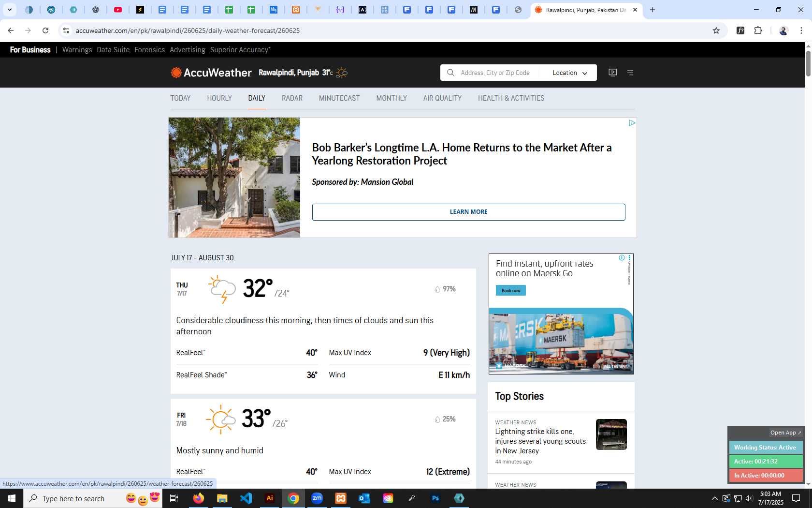Screen dimensions: 812x508
Task: Open File Explorer from the taskbar
Action: (x=222, y=498)
